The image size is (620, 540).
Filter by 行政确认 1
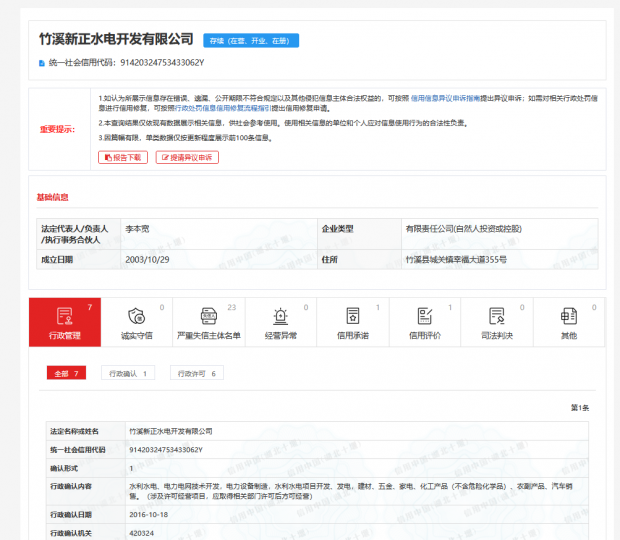(128, 373)
